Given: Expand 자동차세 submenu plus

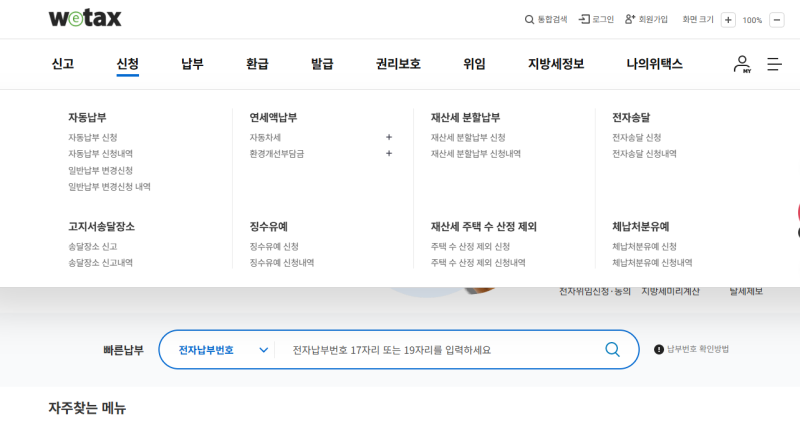Looking at the screenshot, I should pos(389,137).
